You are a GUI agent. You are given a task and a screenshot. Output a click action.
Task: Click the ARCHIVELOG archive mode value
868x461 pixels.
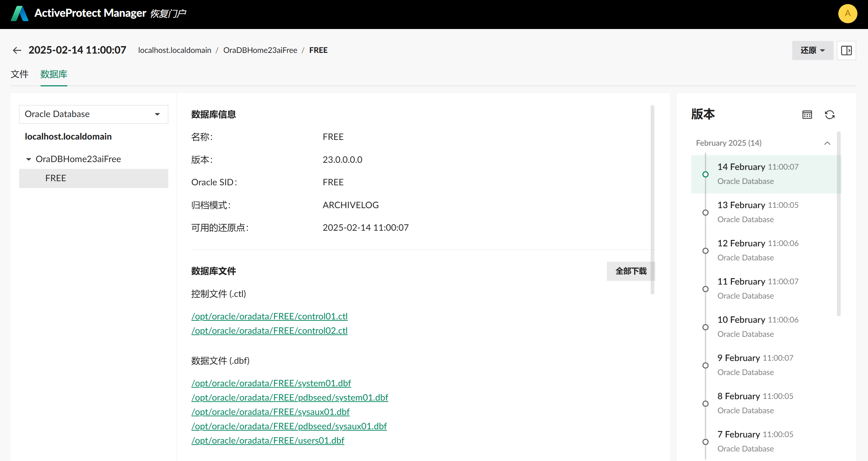click(351, 205)
